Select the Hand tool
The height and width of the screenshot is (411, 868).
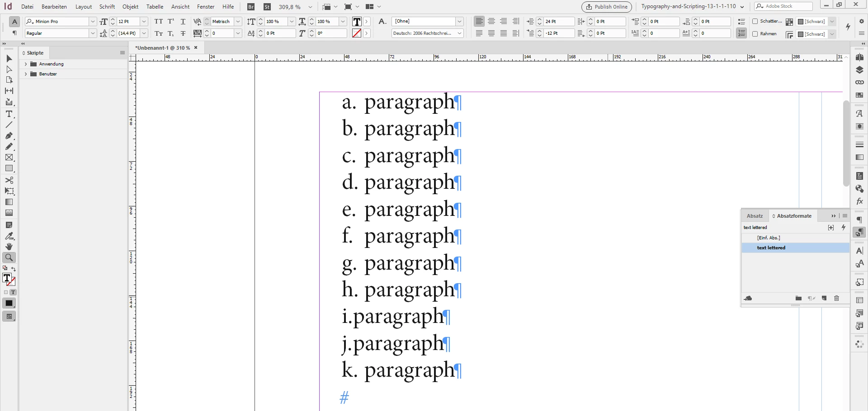[x=9, y=247]
